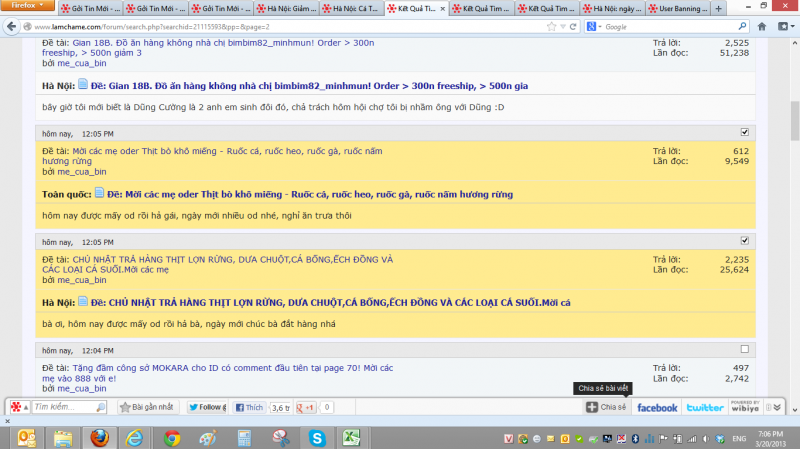Uncheck the checkbox for 'CHỦ NHẬT TRẢ HÀNG' post
Viewport: 800px width, 449px height.
point(743,241)
